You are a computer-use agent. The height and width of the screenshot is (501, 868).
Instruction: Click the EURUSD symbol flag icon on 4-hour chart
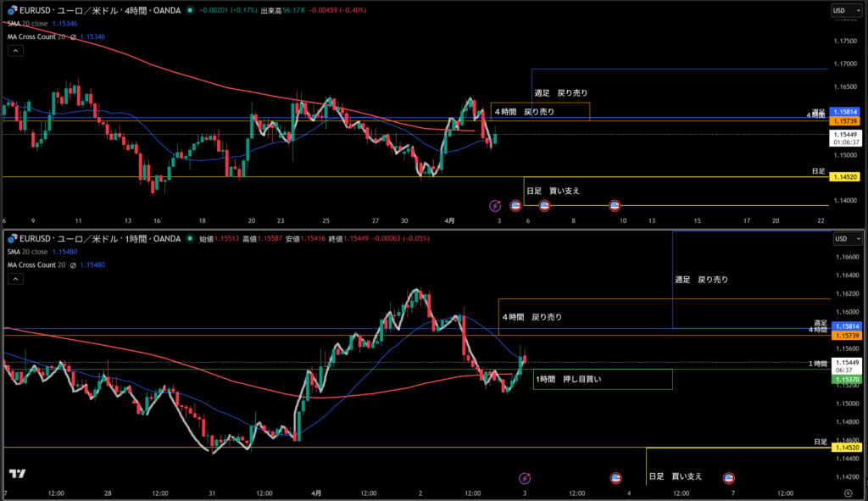point(12,10)
